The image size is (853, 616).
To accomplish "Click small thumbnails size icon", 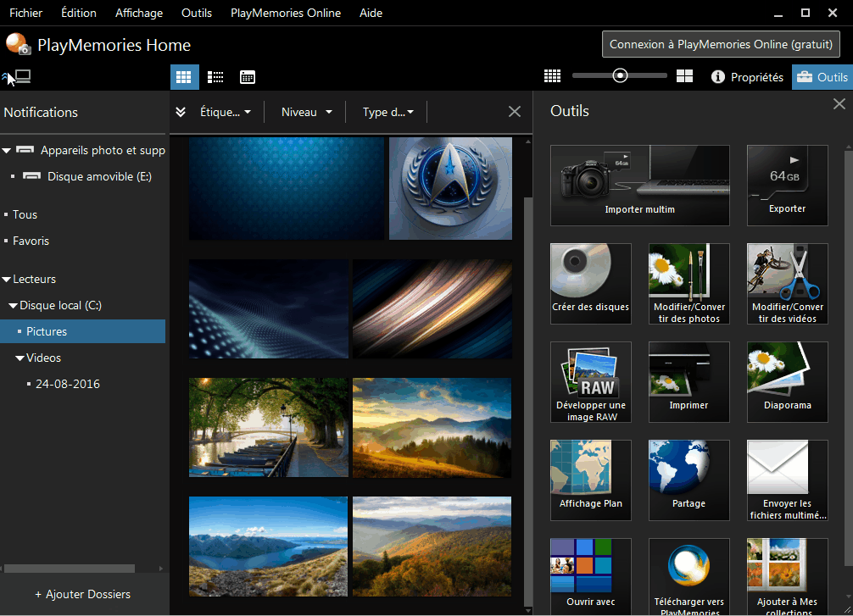I will [552, 76].
